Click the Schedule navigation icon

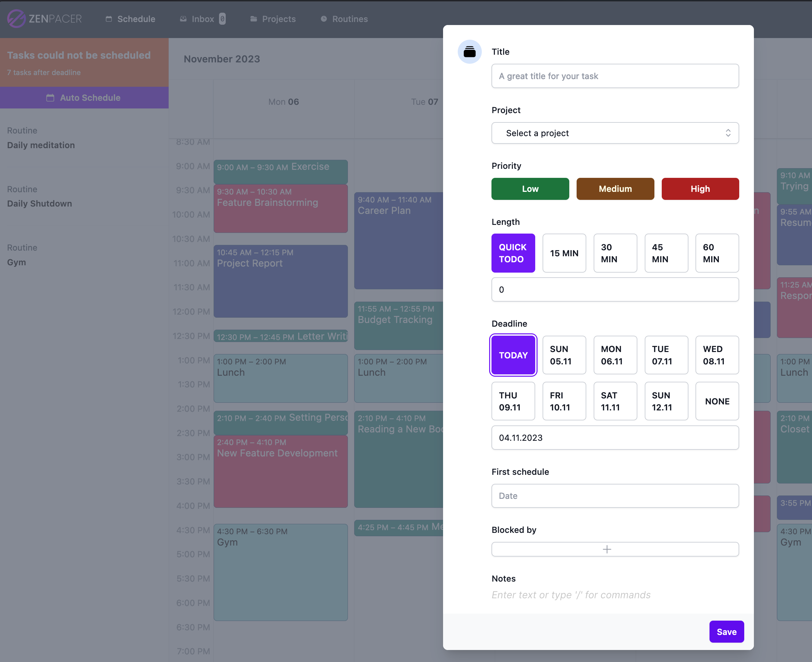tap(109, 19)
